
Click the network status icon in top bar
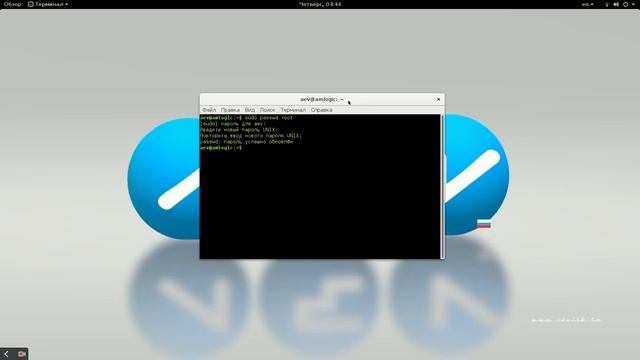pos(607,4)
